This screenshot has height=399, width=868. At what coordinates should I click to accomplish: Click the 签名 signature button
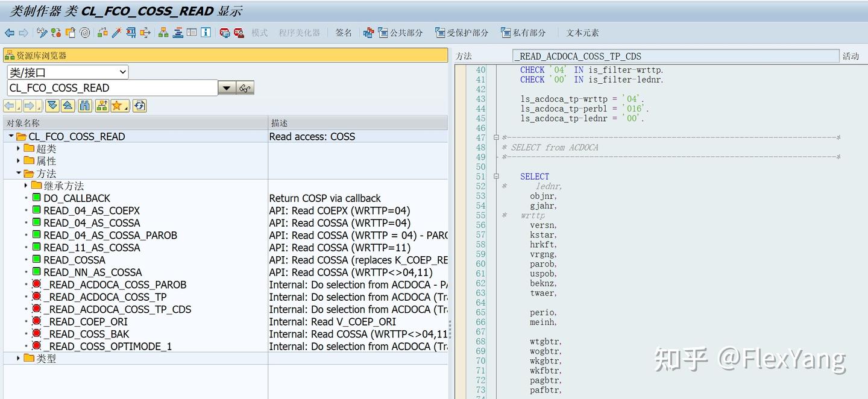point(344,33)
